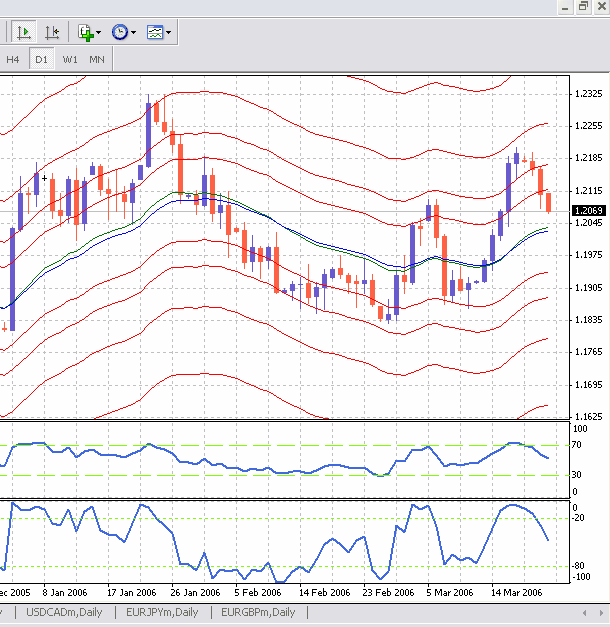Switch to the MN monthly timeframe
Image resolution: width=610 pixels, height=627 pixels.
coord(96,59)
